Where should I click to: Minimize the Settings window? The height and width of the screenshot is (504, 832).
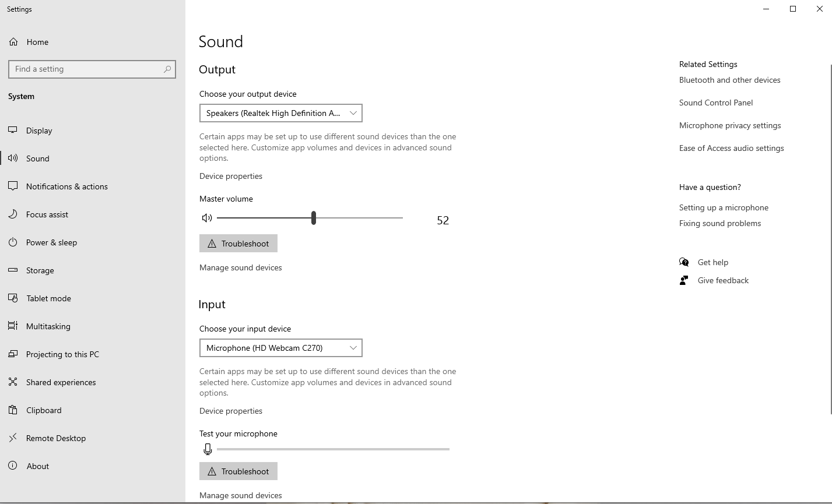point(766,9)
